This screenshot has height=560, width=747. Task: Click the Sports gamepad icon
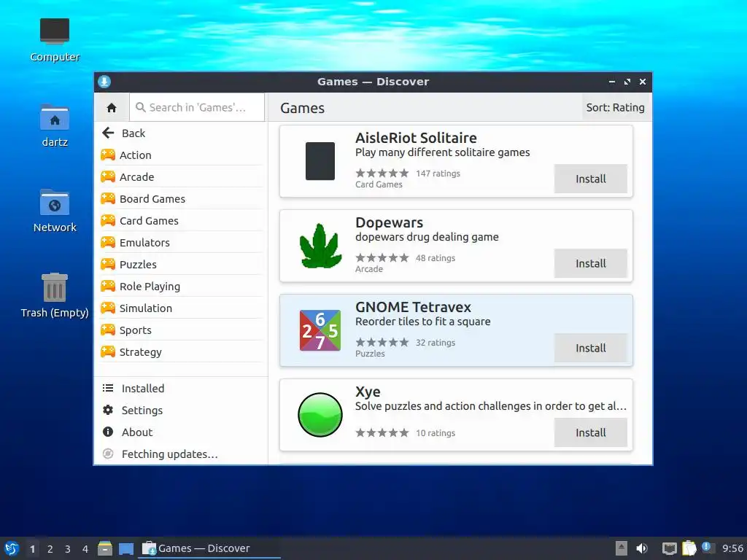[108, 330]
